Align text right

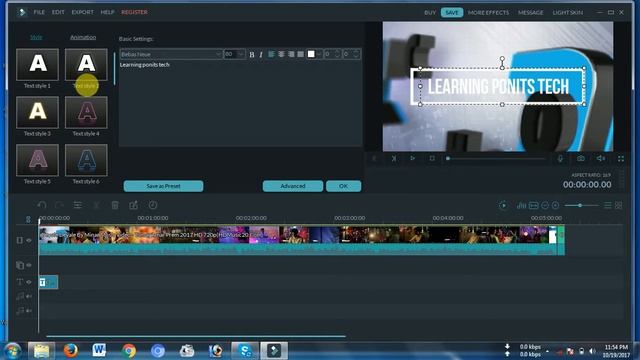click(291, 54)
